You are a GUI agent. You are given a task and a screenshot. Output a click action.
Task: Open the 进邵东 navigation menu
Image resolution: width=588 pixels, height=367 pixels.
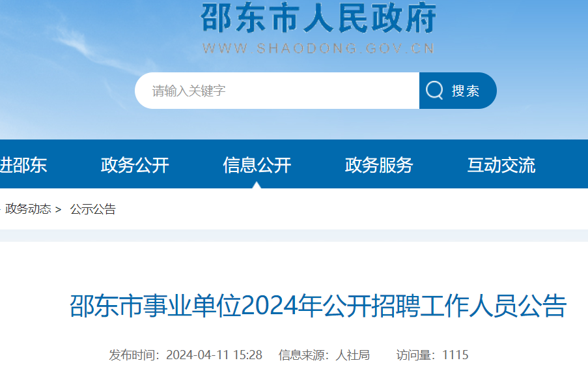23,165
